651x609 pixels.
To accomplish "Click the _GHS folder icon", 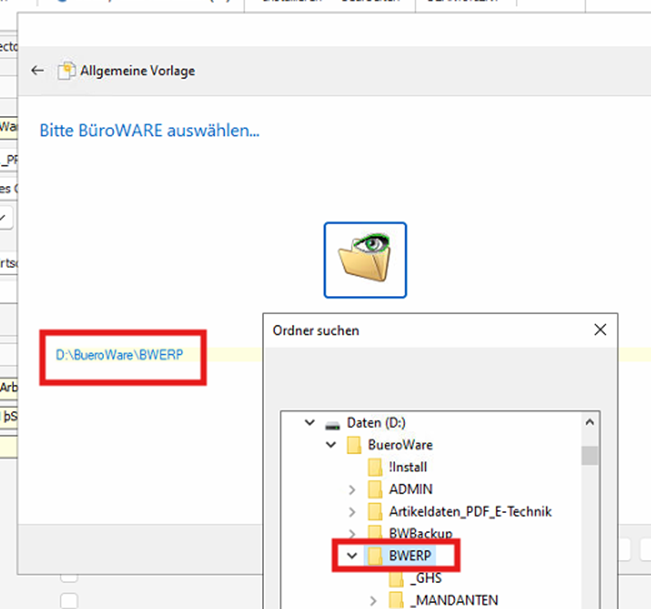I will click(396, 578).
